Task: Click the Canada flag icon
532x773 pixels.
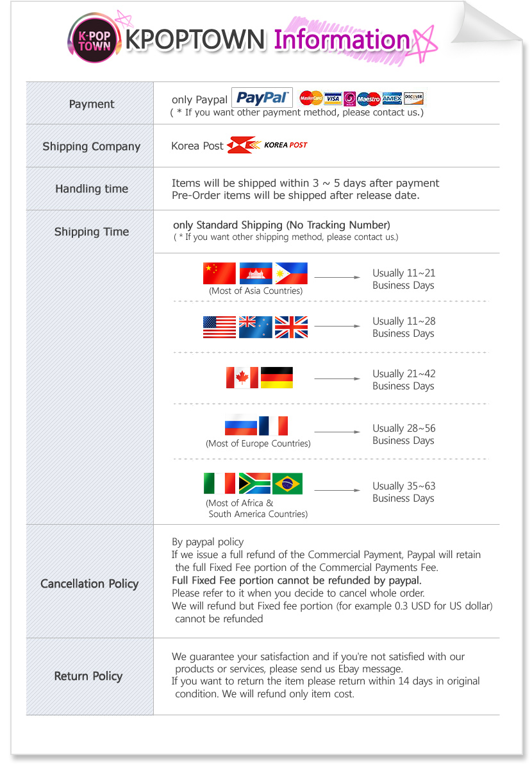Action: (x=242, y=378)
